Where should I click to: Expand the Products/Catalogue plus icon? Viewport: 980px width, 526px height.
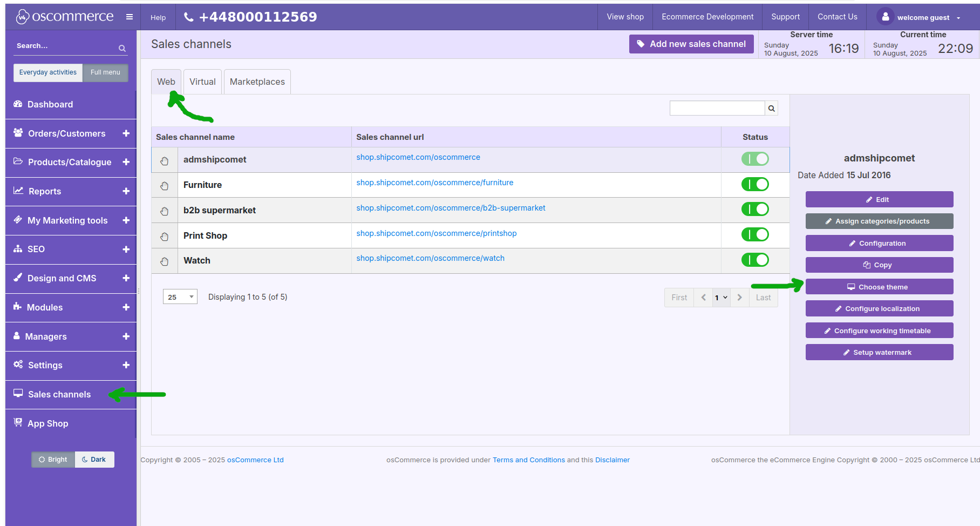pos(126,162)
